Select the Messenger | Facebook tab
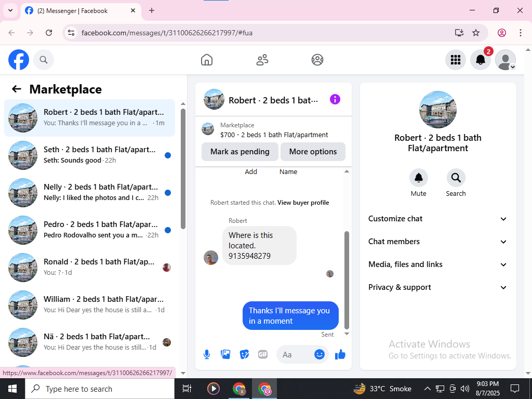Image resolution: width=532 pixels, height=399 pixels. pyautogui.click(x=81, y=11)
